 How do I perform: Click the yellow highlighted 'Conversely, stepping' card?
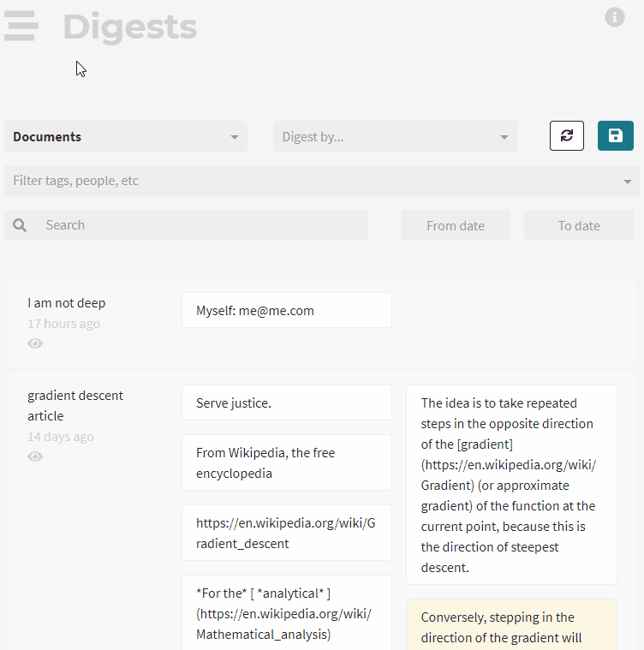[511, 626]
